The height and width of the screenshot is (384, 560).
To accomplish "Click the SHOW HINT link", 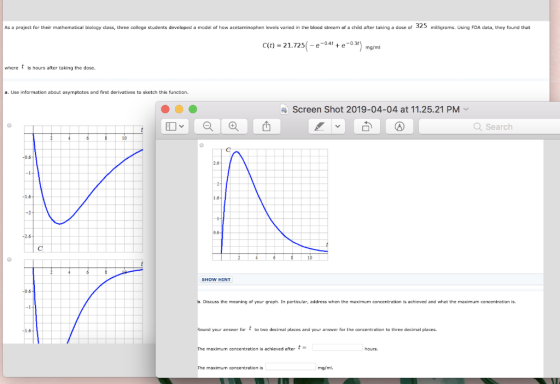I will (x=216, y=280).
